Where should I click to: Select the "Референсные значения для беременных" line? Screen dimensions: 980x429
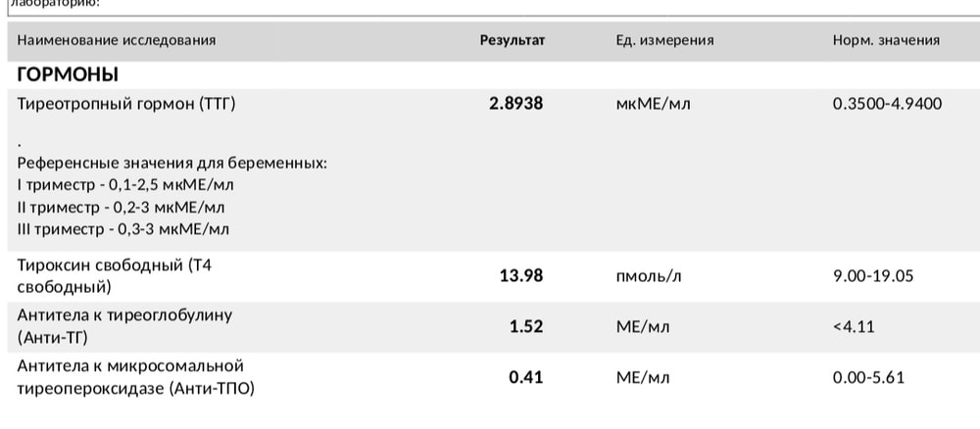click(172, 163)
